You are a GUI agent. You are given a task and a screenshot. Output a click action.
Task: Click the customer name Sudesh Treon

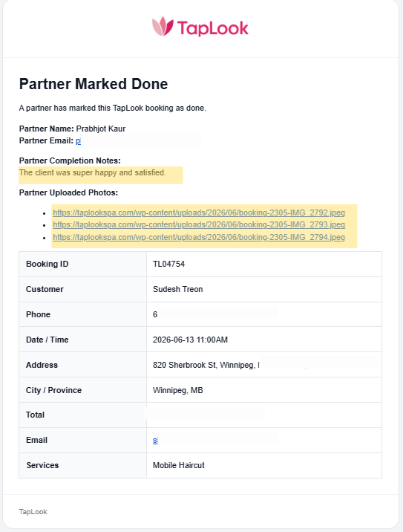click(178, 289)
